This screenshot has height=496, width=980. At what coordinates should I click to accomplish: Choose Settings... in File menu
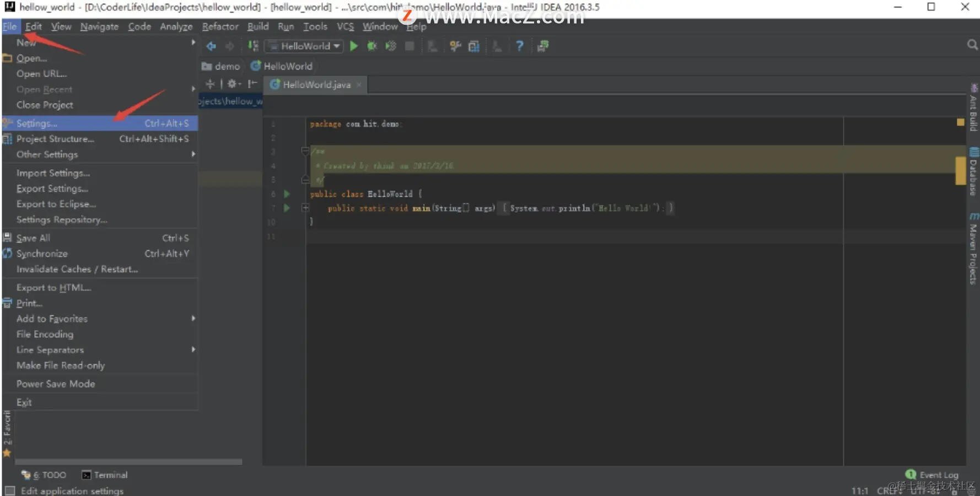[99, 123]
